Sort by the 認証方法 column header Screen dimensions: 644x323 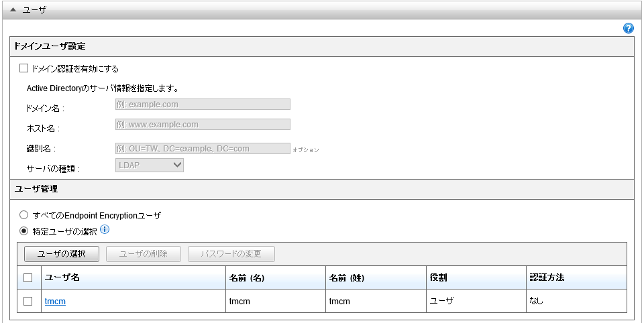pos(546,277)
